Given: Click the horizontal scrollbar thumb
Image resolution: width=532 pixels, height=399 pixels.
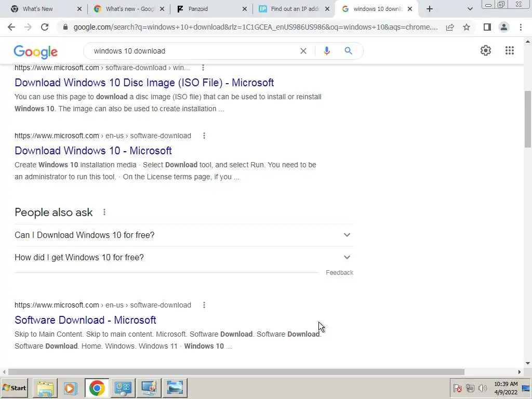Looking at the screenshot, I should (236, 372).
